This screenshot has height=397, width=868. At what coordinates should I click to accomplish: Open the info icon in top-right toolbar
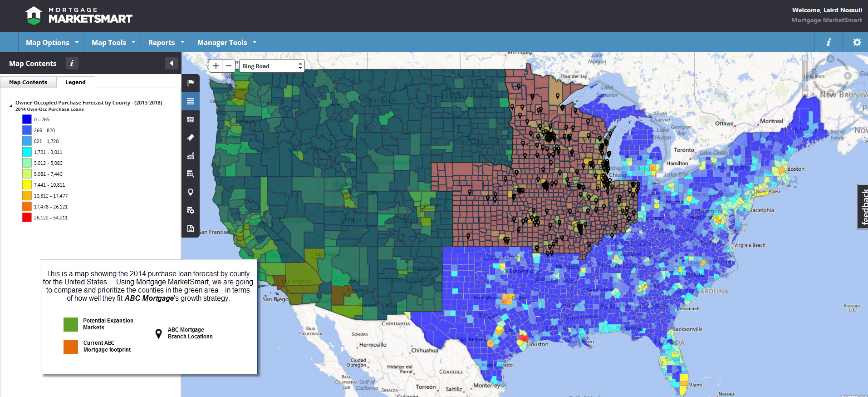coord(829,42)
